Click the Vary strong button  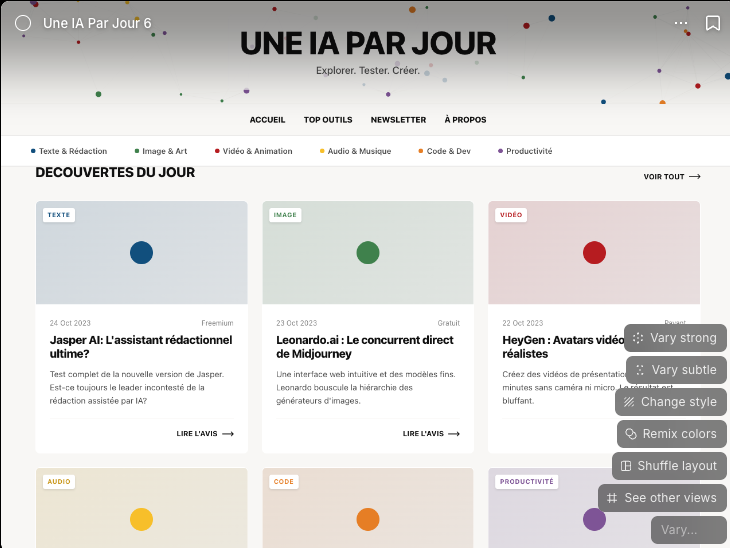pos(675,338)
